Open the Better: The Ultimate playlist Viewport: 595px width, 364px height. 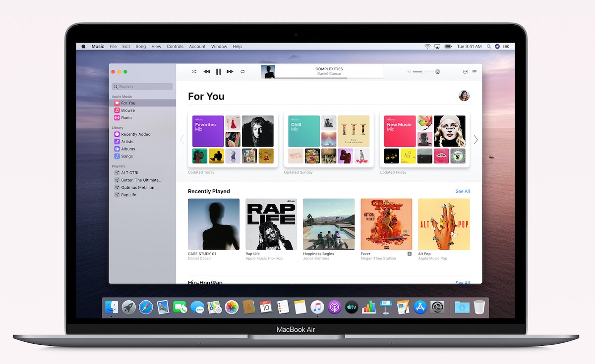[x=142, y=180]
